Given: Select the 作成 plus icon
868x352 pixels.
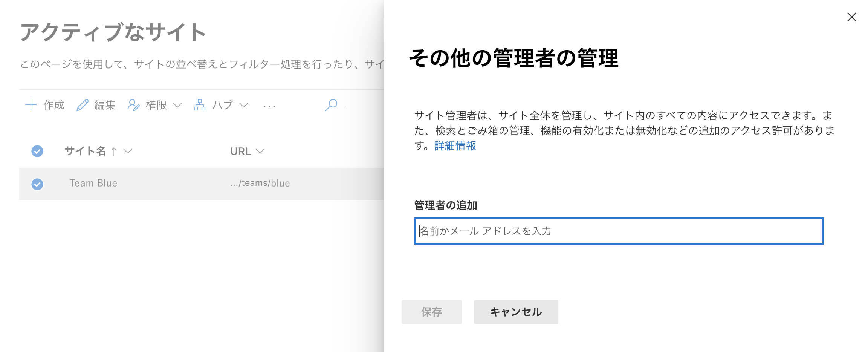Looking at the screenshot, I should point(31,105).
